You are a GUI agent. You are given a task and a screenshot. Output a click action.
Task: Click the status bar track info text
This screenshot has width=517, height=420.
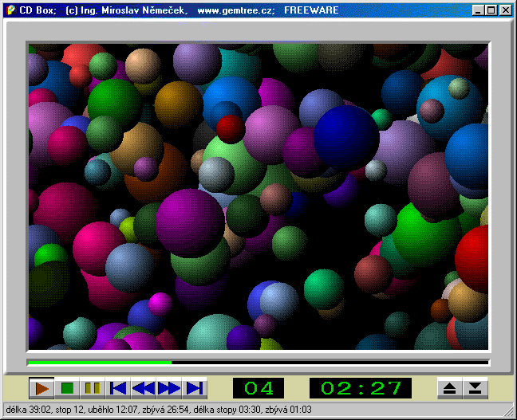click(x=158, y=410)
